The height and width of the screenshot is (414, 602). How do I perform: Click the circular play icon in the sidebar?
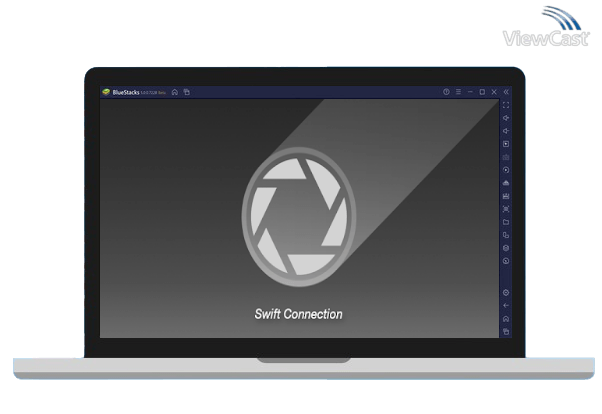click(506, 170)
